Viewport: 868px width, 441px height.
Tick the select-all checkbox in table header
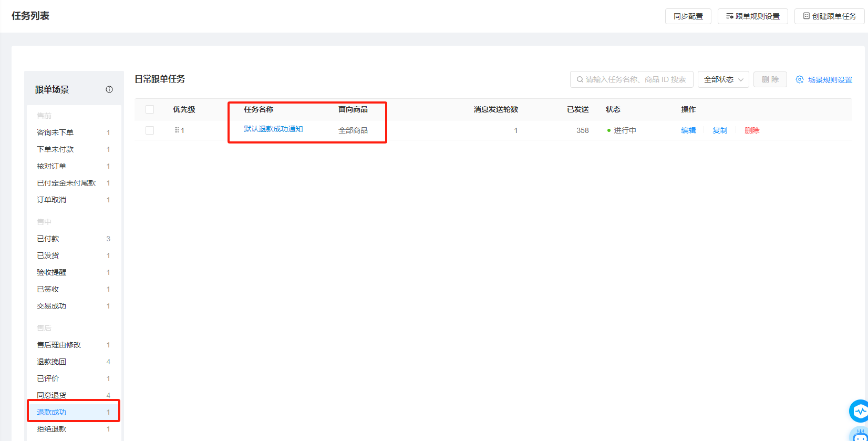[150, 109]
